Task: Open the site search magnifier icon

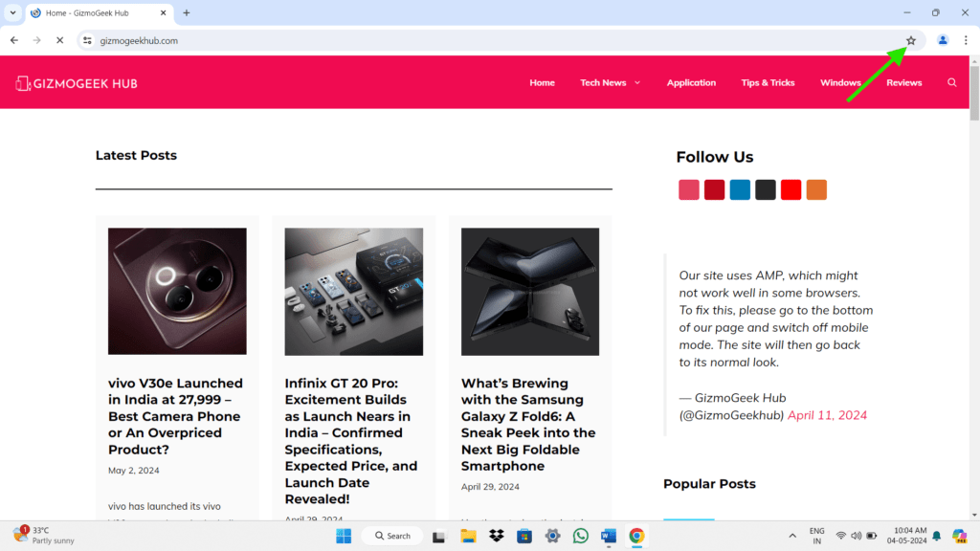Action: tap(952, 82)
